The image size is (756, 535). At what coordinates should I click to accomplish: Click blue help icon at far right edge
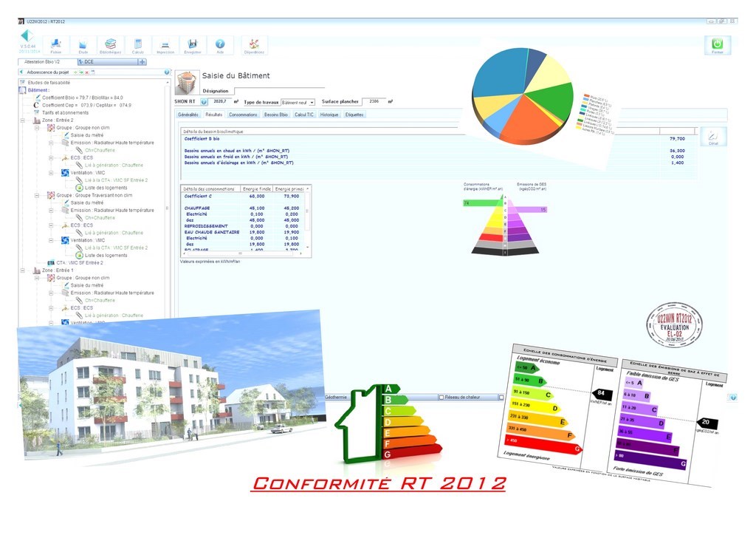[733, 398]
